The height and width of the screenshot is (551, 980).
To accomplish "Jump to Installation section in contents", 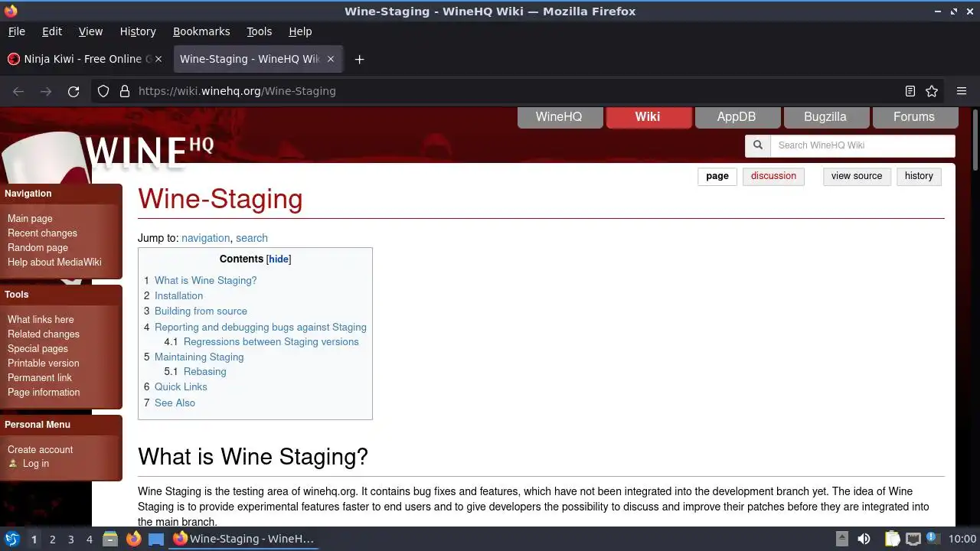I will click(x=178, y=296).
